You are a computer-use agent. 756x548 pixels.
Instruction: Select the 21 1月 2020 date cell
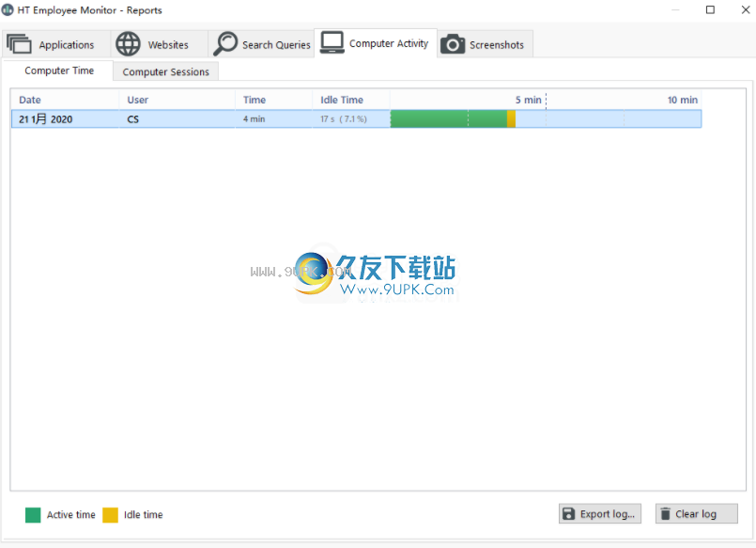[65, 119]
